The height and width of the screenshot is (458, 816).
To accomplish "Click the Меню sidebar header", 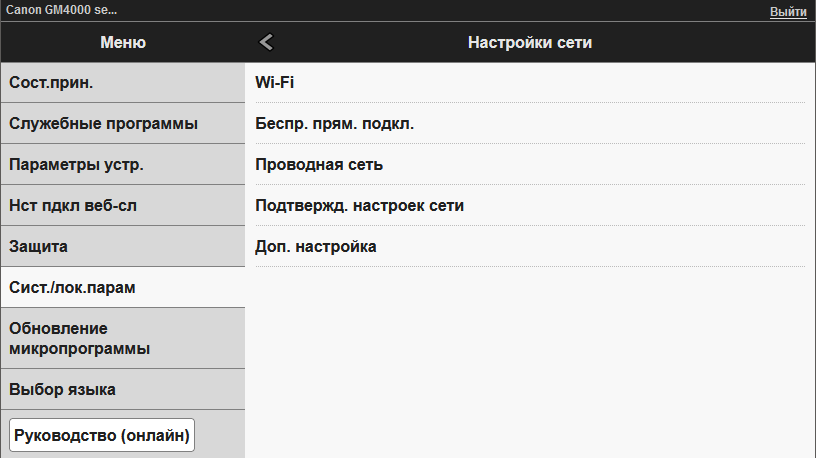I will click(122, 42).
